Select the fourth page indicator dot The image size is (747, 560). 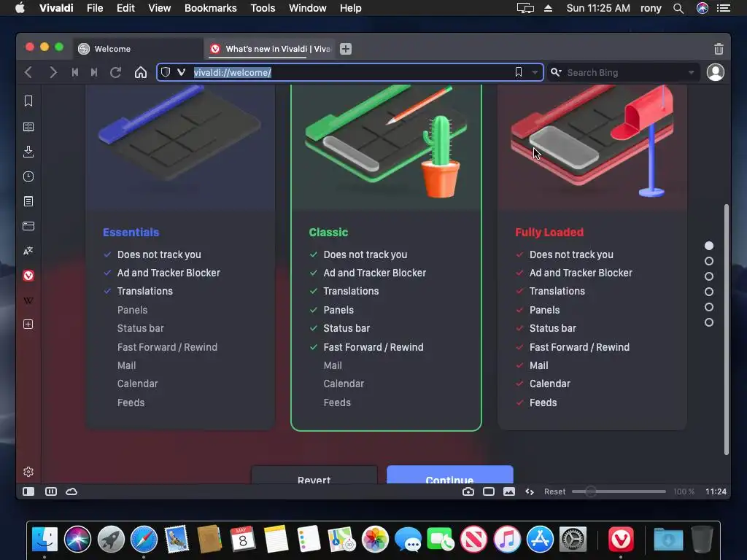pyautogui.click(x=709, y=292)
